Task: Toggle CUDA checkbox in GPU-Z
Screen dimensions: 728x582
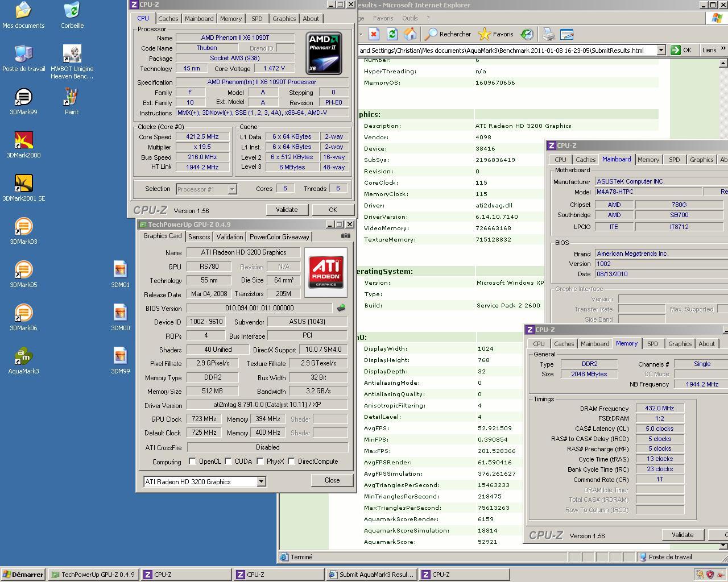Action: pos(228,462)
